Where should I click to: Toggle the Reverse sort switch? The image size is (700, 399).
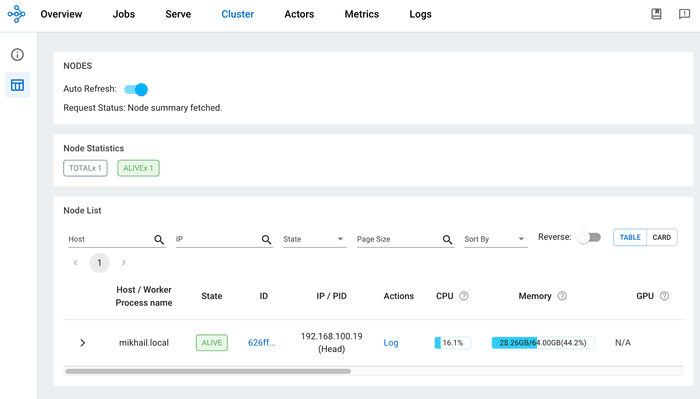[589, 237]
